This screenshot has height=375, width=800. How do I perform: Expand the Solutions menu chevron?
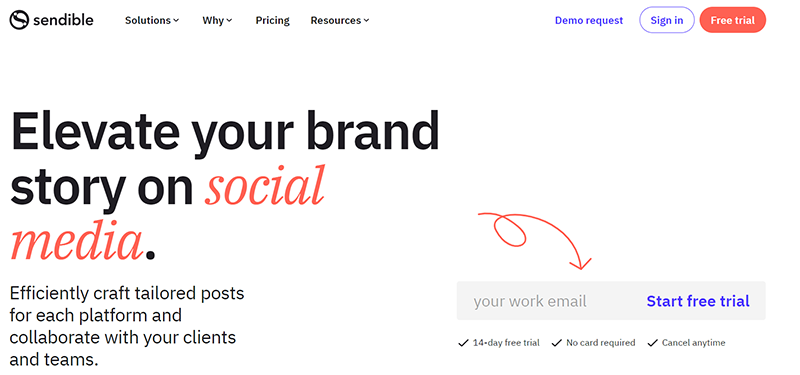(x=176, y=21)
